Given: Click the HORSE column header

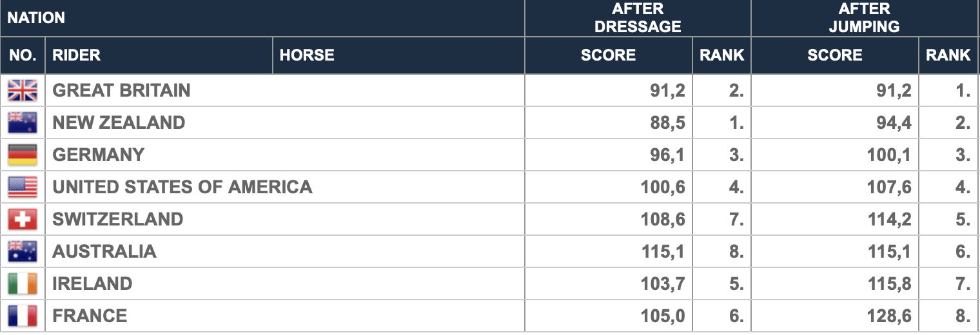Looking at the screenshot, I should (x=307, y=55).
